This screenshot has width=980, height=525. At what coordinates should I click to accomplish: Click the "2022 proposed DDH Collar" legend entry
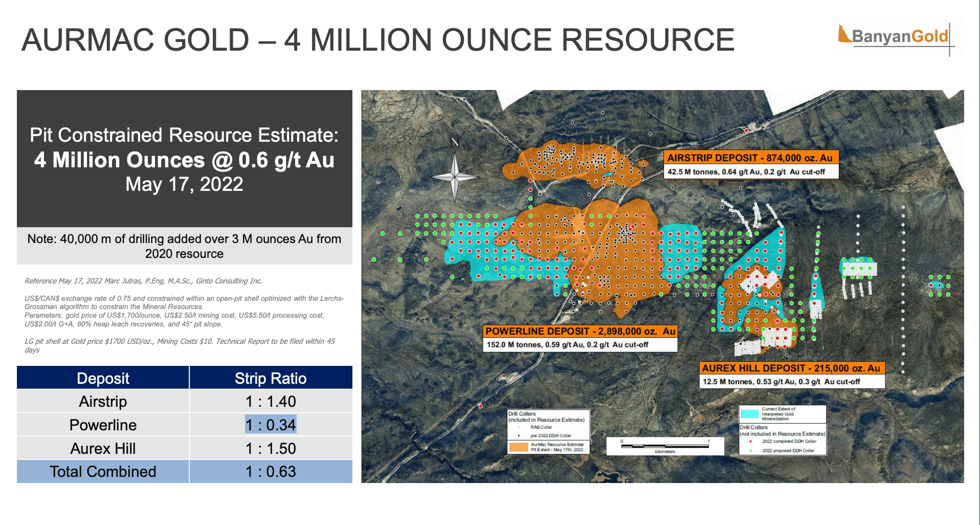coord(788,451)
